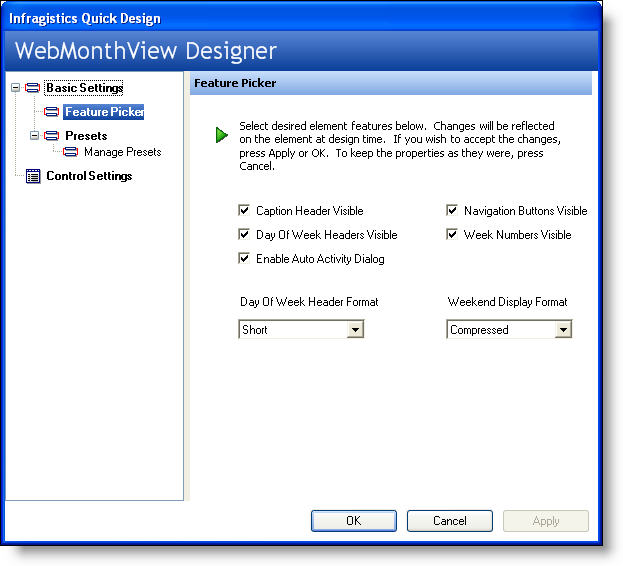Open Control Settings tree item
This screenshot has height=566, width=623.
click(x=89, y=176)
